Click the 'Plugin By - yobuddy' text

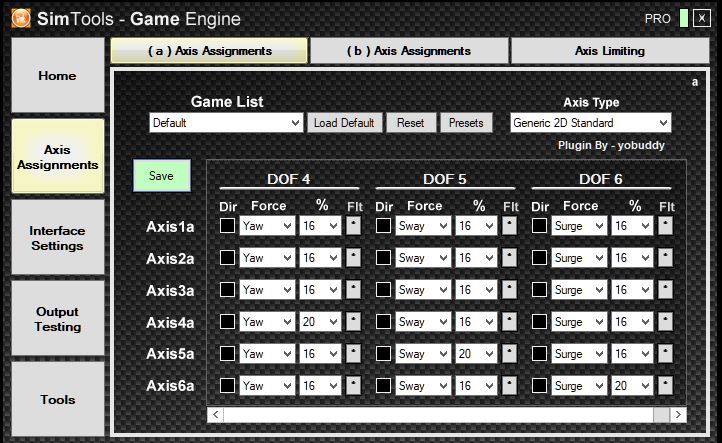point(611,146)
